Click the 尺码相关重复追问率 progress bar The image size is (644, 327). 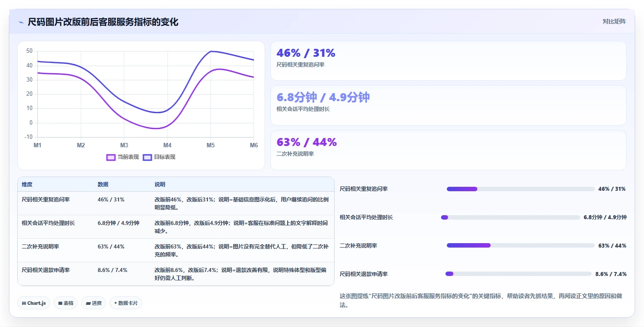pyautogui.click(x=520, y=189)
